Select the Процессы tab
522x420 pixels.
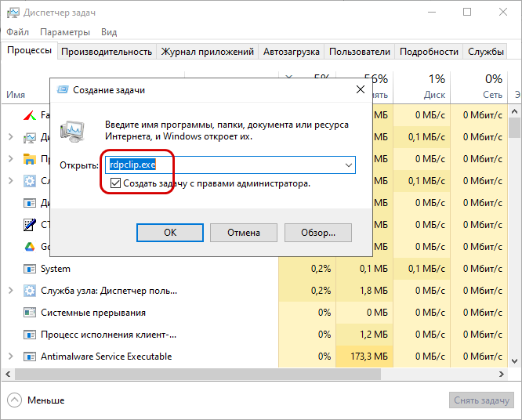click(x=29, y=50)
